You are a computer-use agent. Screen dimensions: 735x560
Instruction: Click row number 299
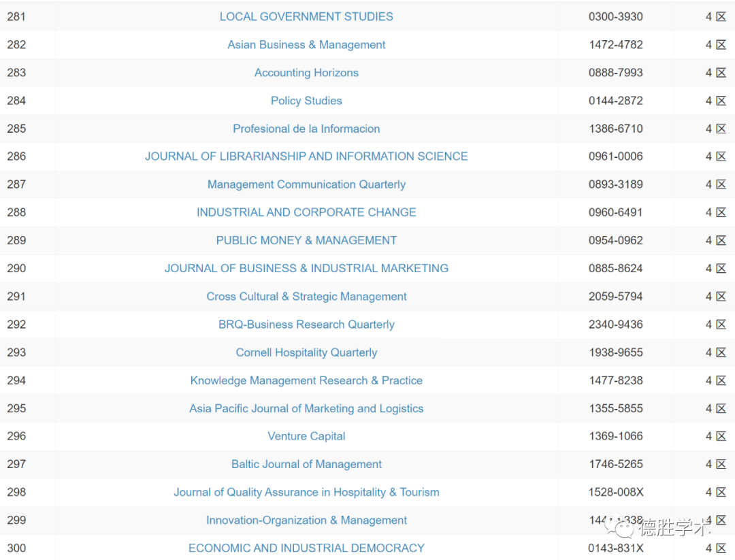16,520
